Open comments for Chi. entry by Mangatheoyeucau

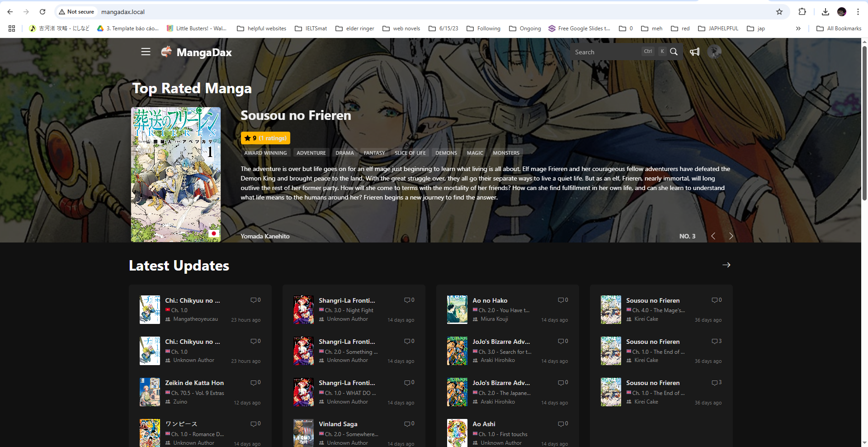pyautogui.click(x=256, y=300)
